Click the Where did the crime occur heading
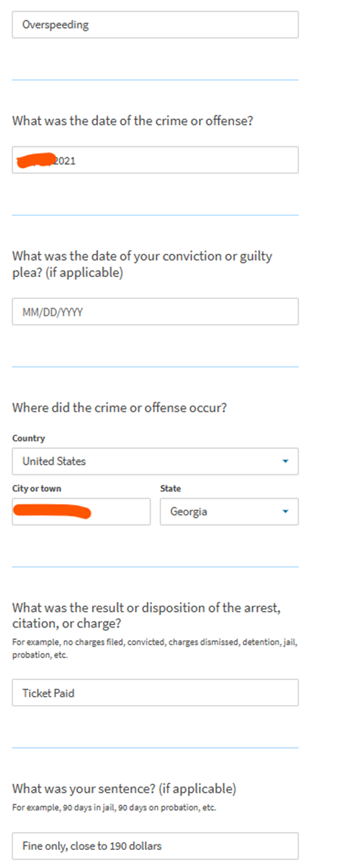 pyautogui.click(x=119, y=409)
